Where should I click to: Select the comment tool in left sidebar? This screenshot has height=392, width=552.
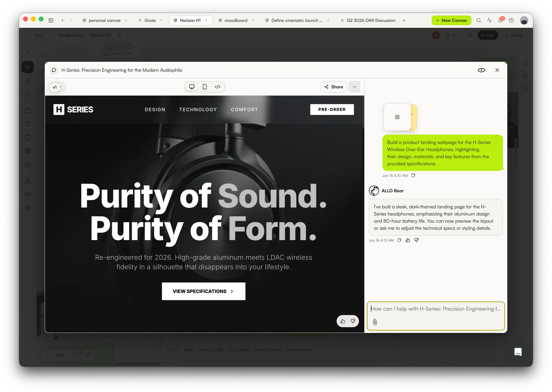(x=28, y=94)
